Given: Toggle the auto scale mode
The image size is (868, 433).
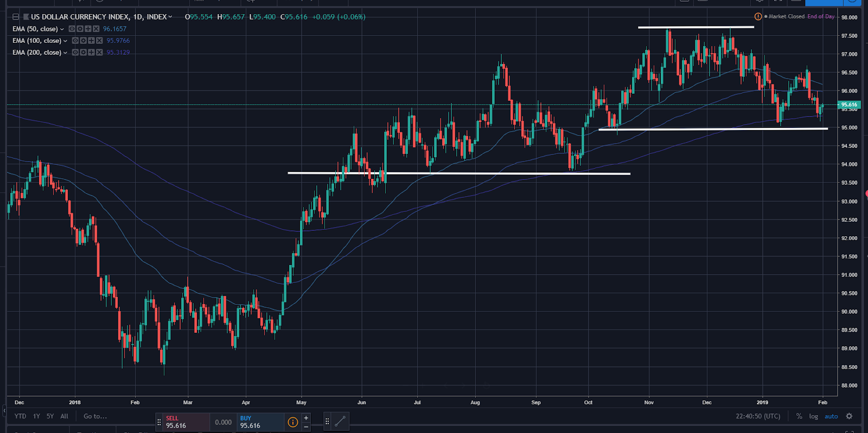Looking at the screenshot, I should click(831, 416).
